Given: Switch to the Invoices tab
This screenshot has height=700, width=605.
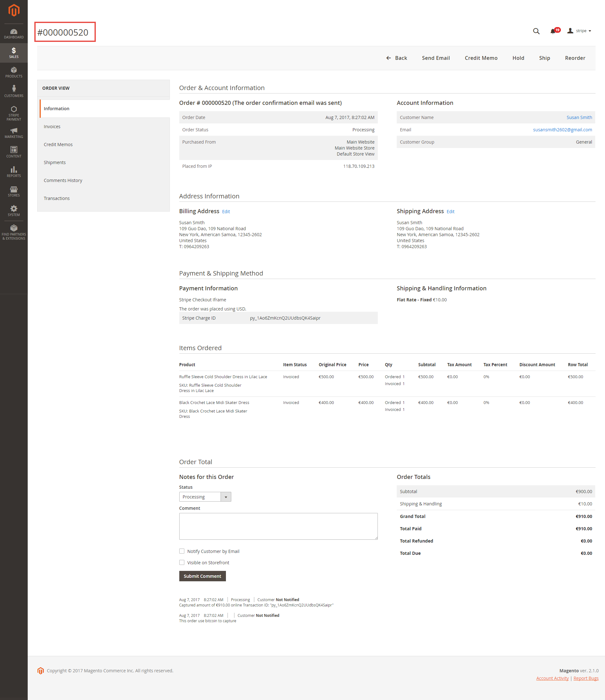Looking at the screenshot, I should pyautogui.click(x=52, y=126).
